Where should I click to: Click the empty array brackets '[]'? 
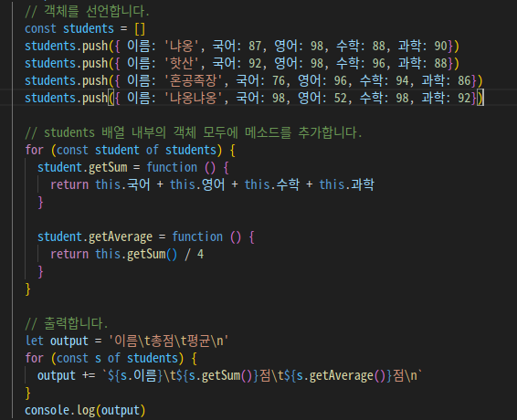tap(140, 28)
